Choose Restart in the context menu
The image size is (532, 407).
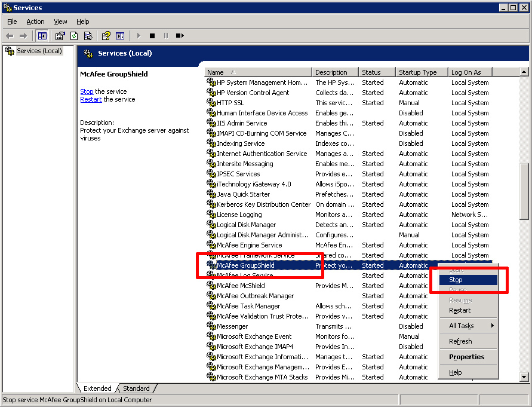click(468, 311)
